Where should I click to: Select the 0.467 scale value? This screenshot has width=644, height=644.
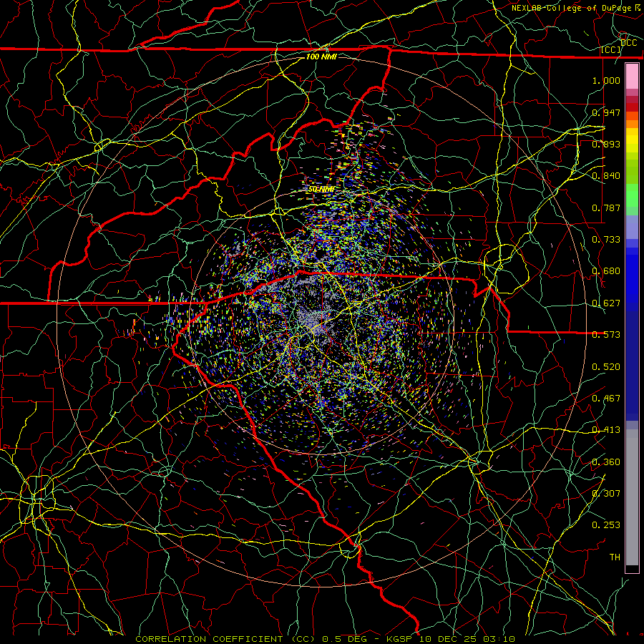point(606,399)
